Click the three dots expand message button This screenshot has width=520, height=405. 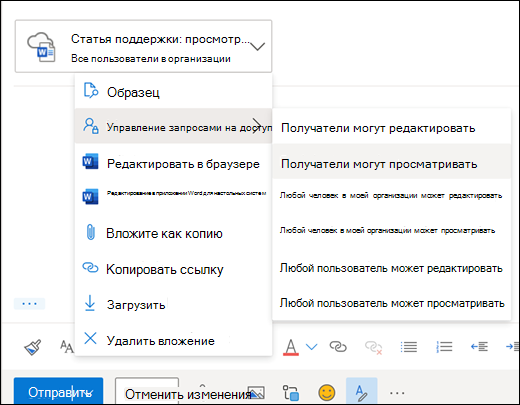point(29,304)
